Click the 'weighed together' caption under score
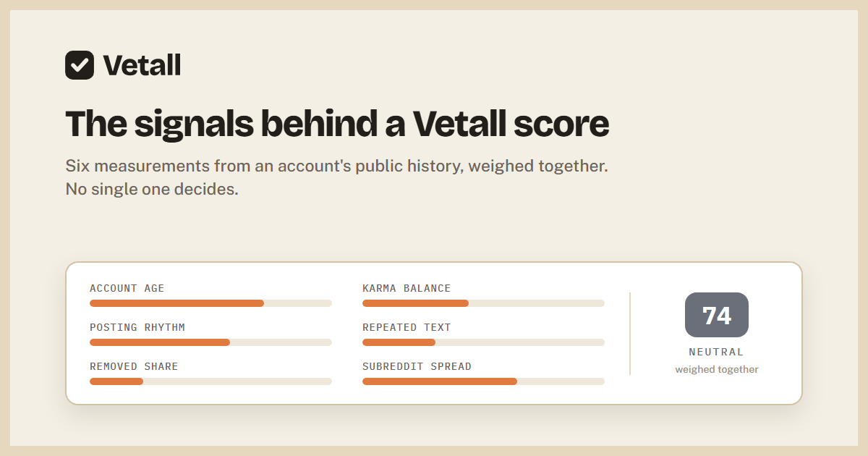 tap(717, 369)
